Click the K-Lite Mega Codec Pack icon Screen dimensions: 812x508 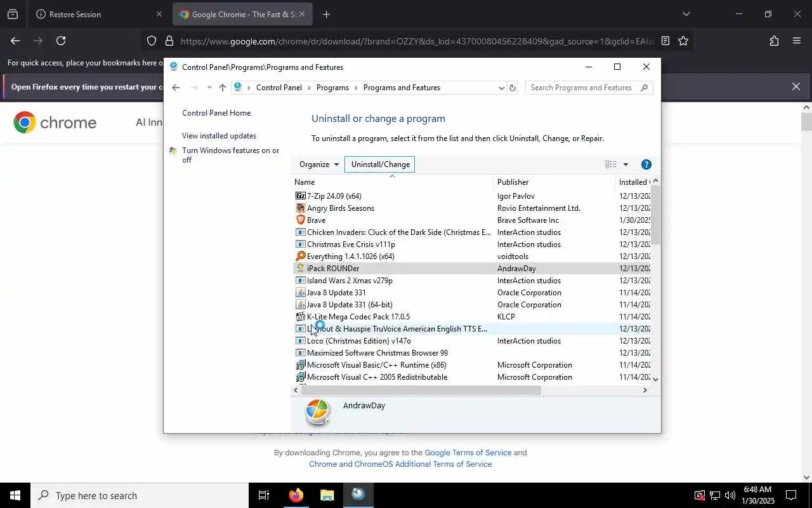[301, 317]
